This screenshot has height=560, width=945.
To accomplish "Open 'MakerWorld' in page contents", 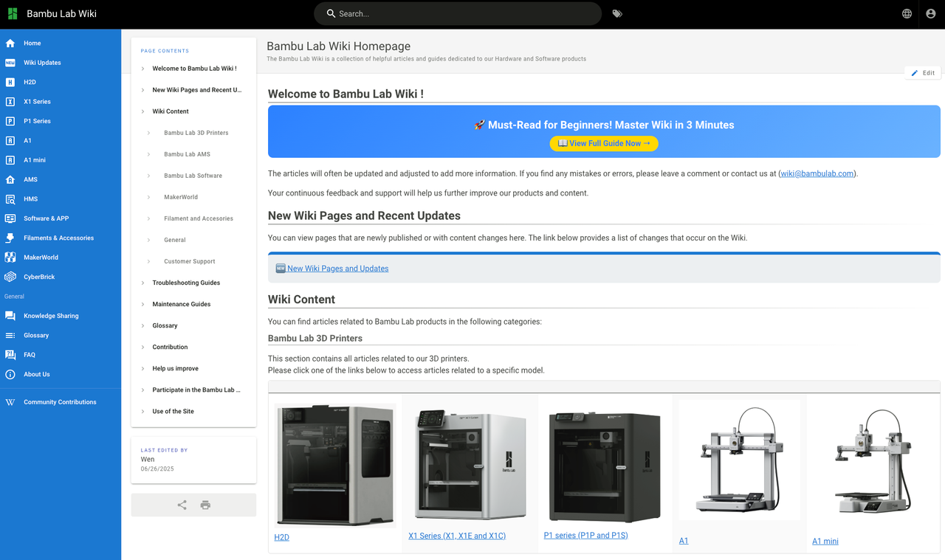I will [181, 197].
